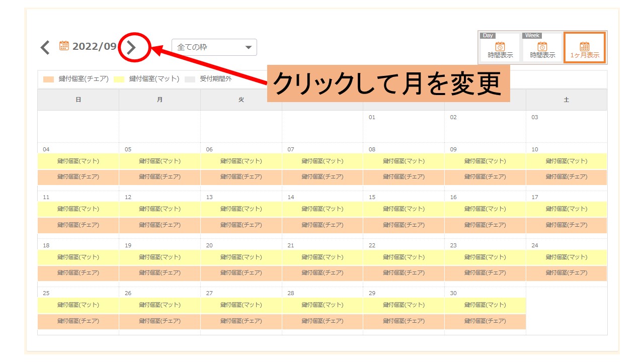
Task: Advance to next month with right chevron
Action: click(131, 47)
